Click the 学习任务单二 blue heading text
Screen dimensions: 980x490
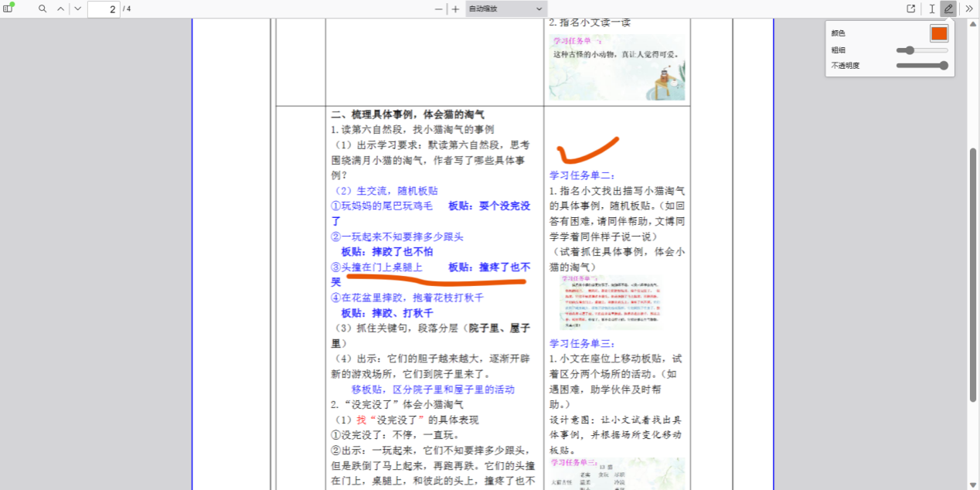(582, 175)
